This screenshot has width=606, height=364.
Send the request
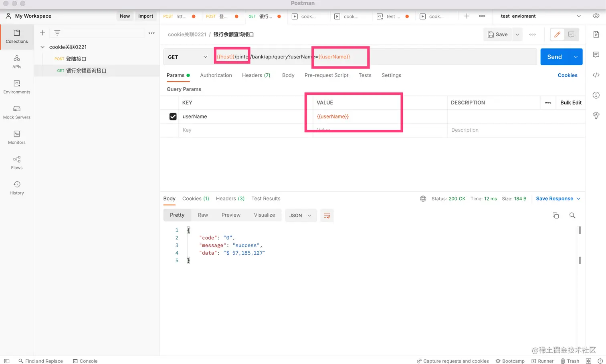[x=555, y=57]
